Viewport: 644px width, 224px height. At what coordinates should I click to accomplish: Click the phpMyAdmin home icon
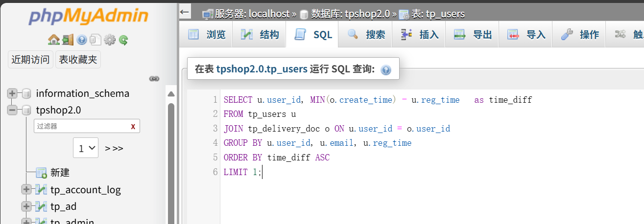pos(53,40)
